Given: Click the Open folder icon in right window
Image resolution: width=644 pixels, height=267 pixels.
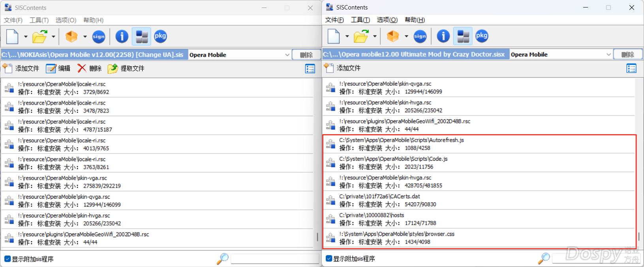Looking at the screenshot, I should click(361, 36).
